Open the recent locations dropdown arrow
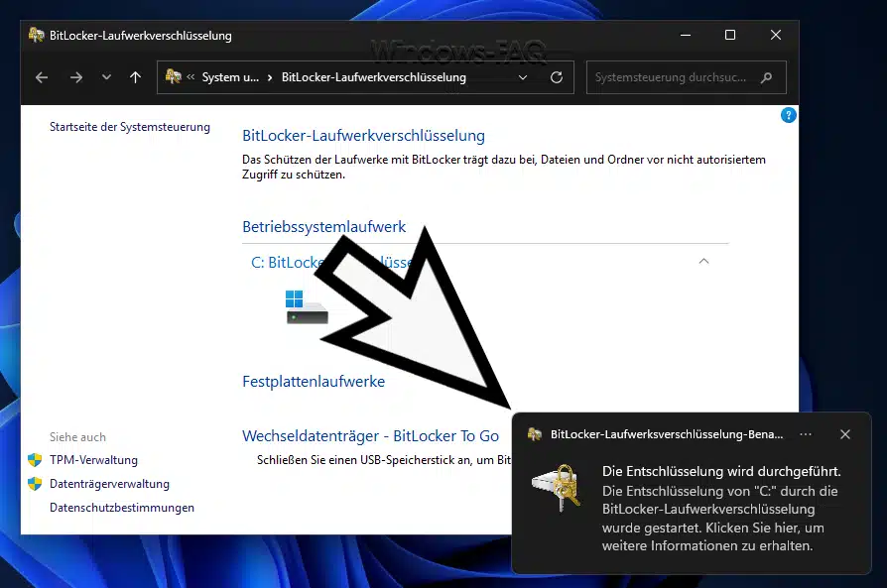The height and width of the screenshot is (588, 887). pyautogui.click(x=105, y=77)
